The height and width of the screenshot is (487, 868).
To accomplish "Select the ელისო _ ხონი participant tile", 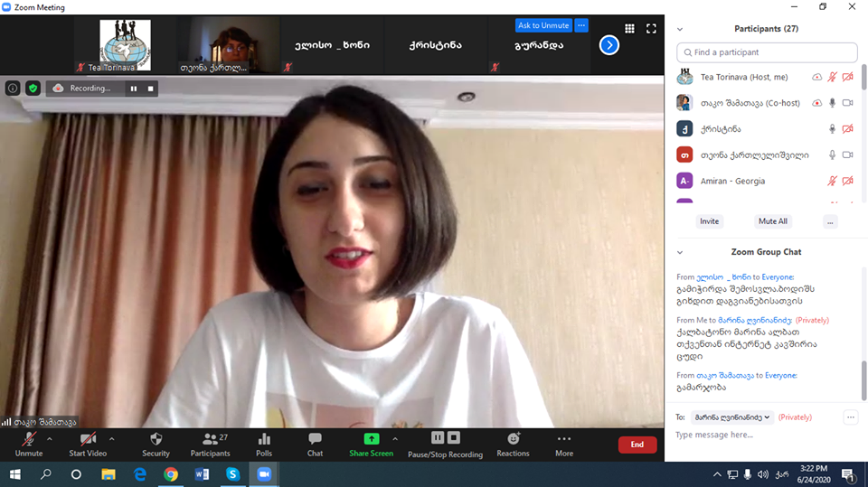I will coord(332,45).
